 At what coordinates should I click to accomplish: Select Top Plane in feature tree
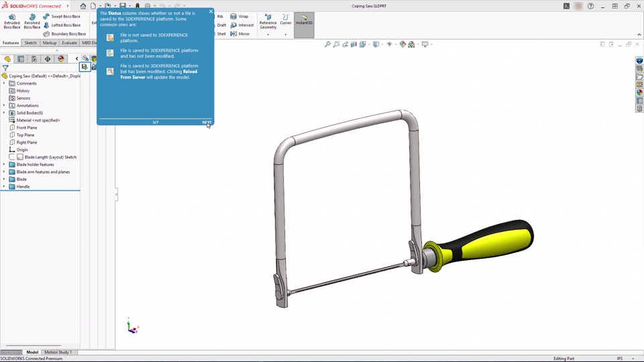pos(25,135)
